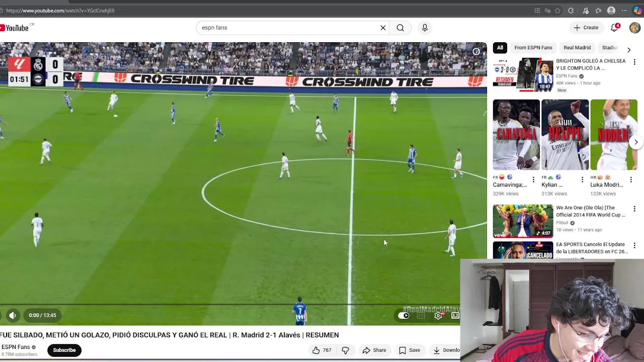
Task: Click the 0:00 / 13:45 time display
Action: click(x=42, y=315)
